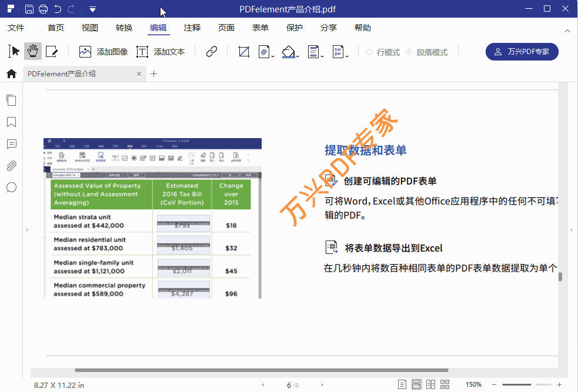Screen dimensions: 578x392
Task: Select the 行模式 radio button
Action: tap(369, 52)
